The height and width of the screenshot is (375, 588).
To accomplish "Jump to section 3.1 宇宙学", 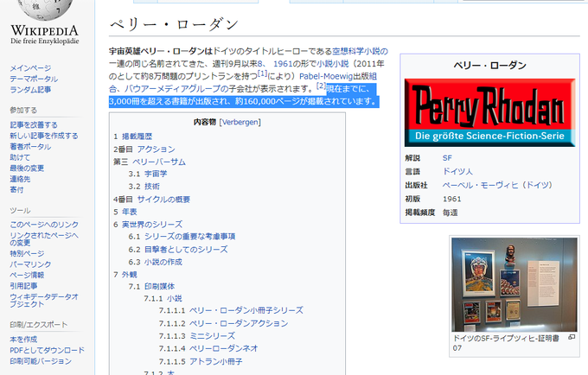I will tap(148, 174).
